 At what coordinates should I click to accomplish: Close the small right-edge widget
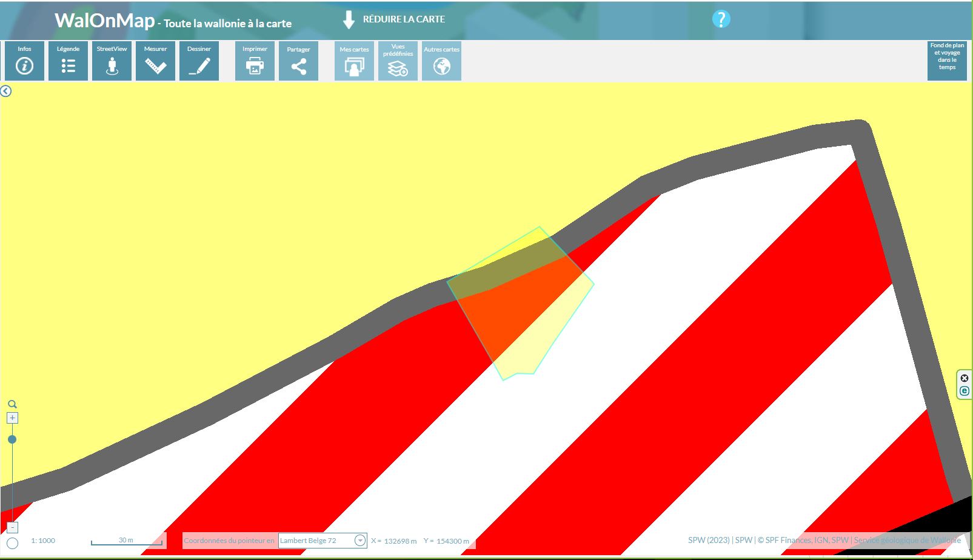(965, 378)
